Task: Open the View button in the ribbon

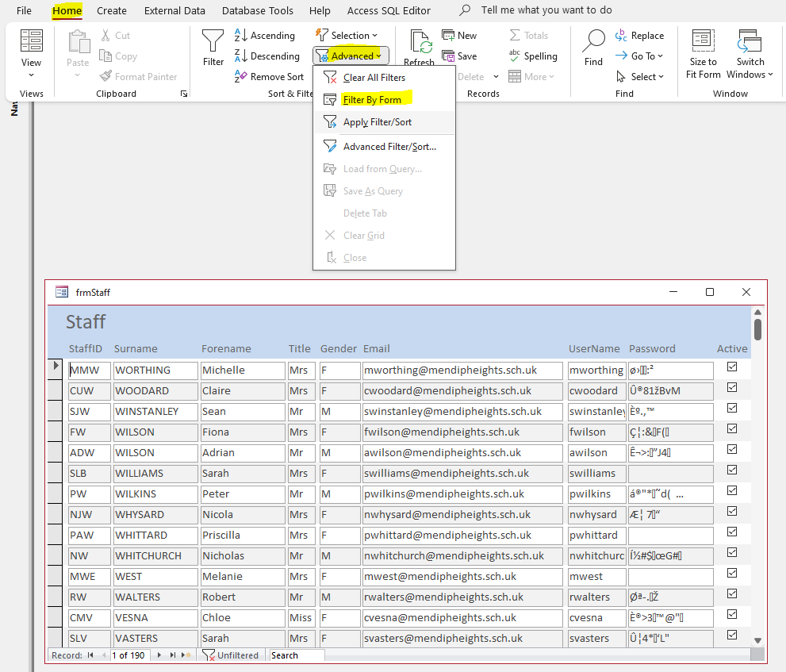Action: coord(31,52)
